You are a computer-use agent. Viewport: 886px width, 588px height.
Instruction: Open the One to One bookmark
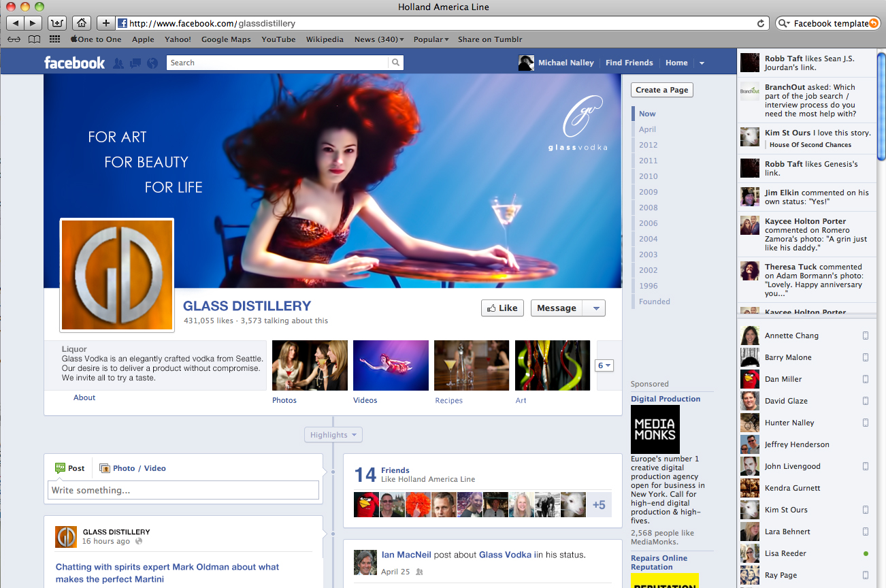pyautogui.click(x=96, y=39)
